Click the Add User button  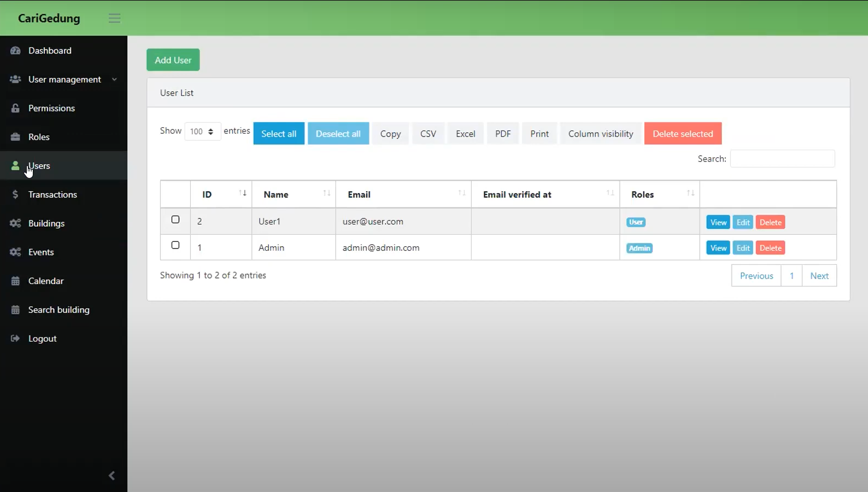[x=173, y=60]
